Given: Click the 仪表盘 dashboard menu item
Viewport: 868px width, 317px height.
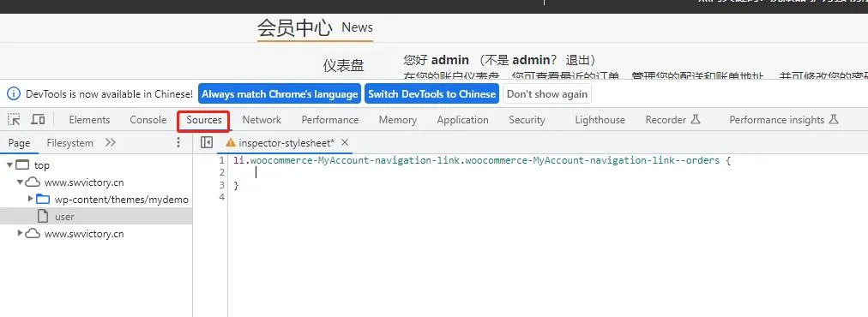Looking at the screenshot, I should click(344, 66).
